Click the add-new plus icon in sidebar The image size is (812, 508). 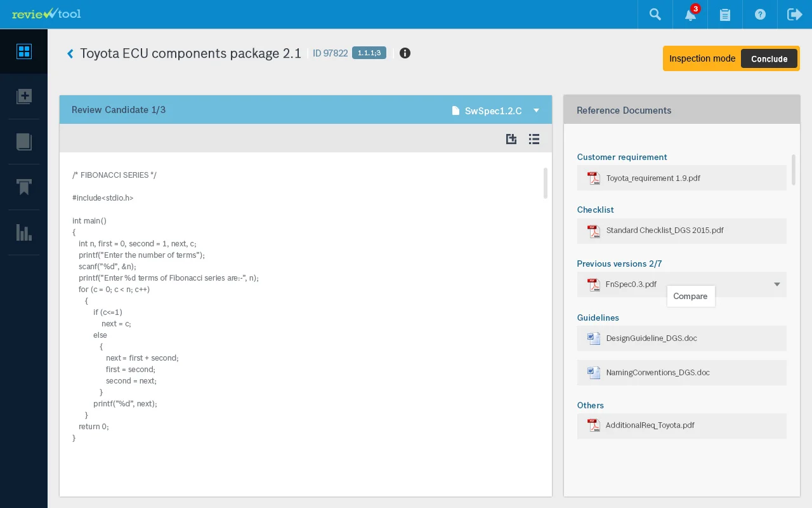24,97
